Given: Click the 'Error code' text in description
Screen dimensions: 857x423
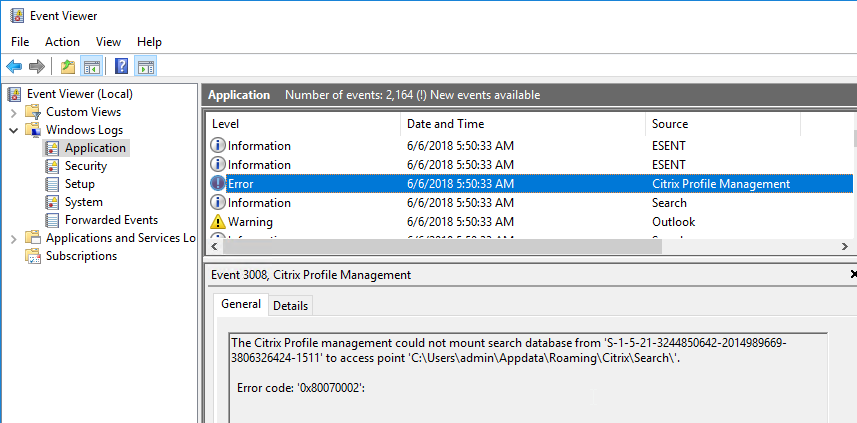Looking at the screenshot, I should [x=265, y=389].
